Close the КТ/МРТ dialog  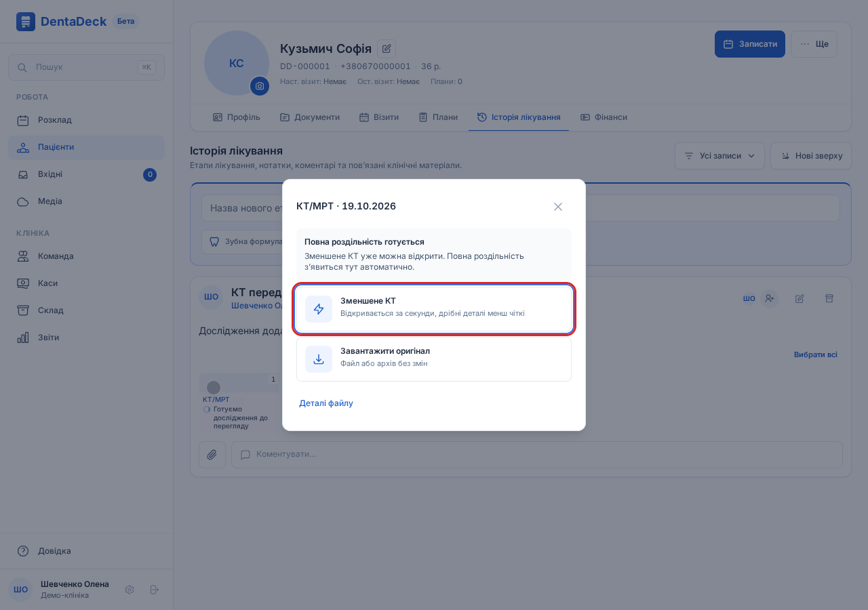(x=558, y=207)
